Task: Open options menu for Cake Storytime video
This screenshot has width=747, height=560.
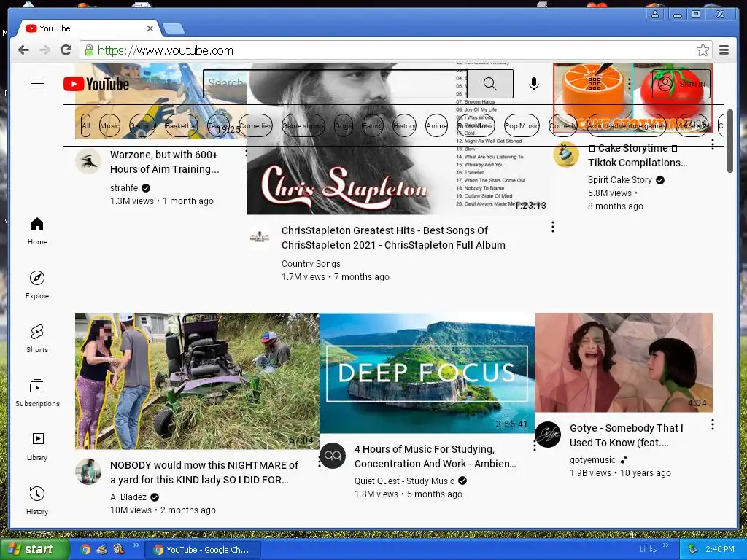Action: point(713,144)
